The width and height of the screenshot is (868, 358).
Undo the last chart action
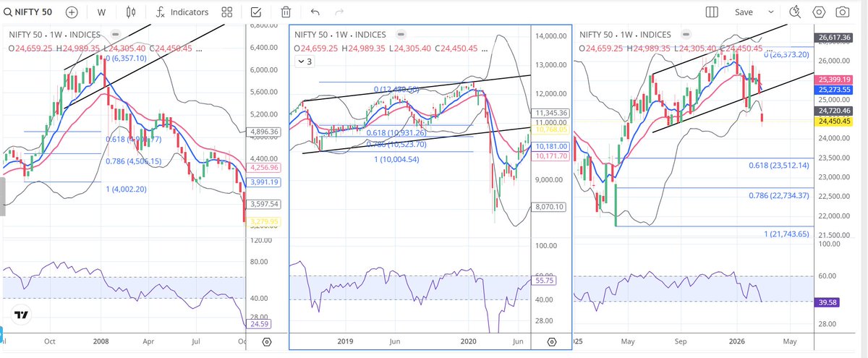(x=315, y=12)
